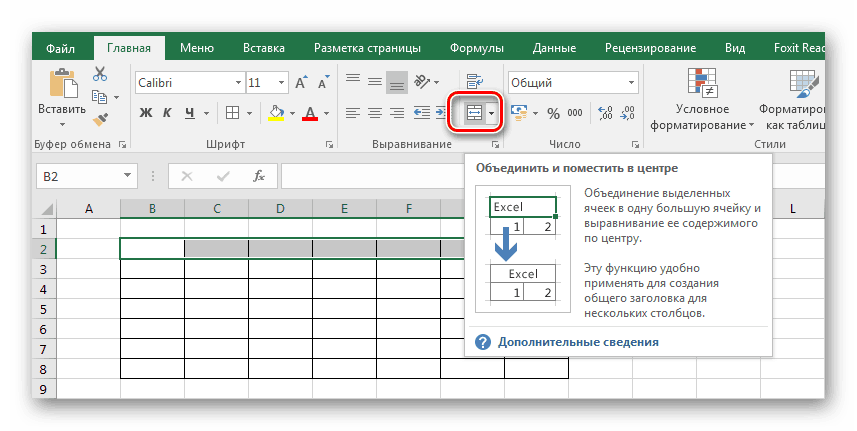The height and width of the screenshot is (431, 857).
Task: Expand the number format dropdown (Общий)
Action: coord(630,82)
